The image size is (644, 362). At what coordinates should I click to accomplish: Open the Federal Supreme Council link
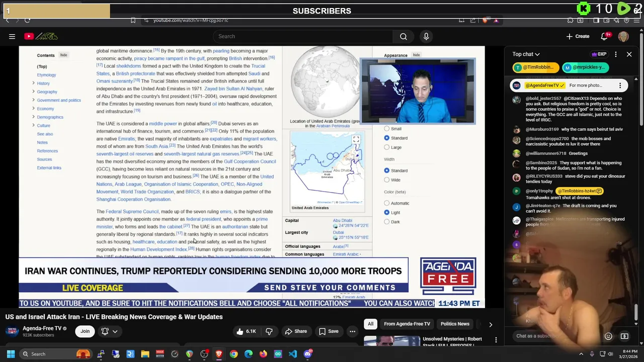[x=132, y=212]
